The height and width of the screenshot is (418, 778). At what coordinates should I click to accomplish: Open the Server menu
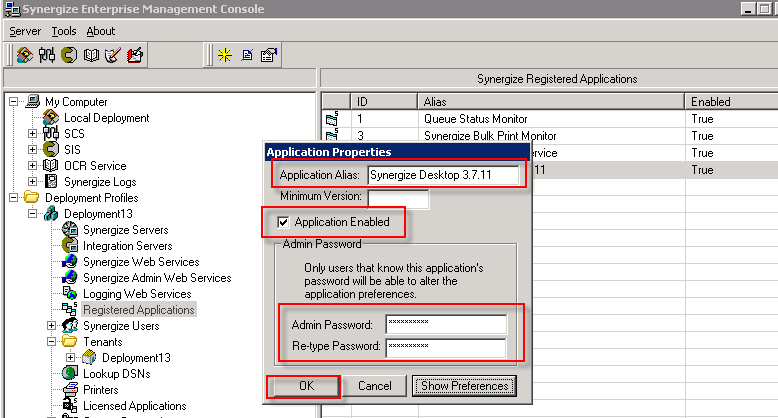[25, 31]
